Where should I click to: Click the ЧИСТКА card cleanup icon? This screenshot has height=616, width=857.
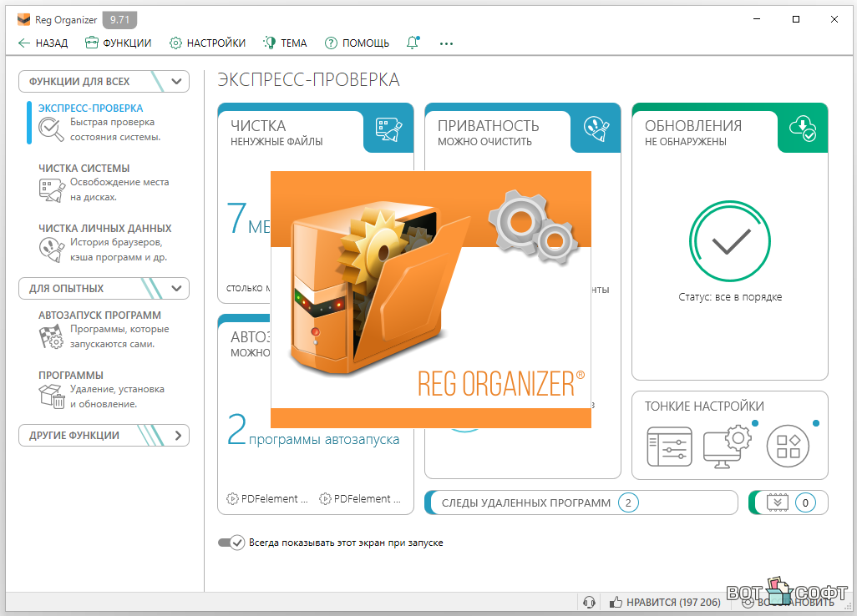pos(388,130)
